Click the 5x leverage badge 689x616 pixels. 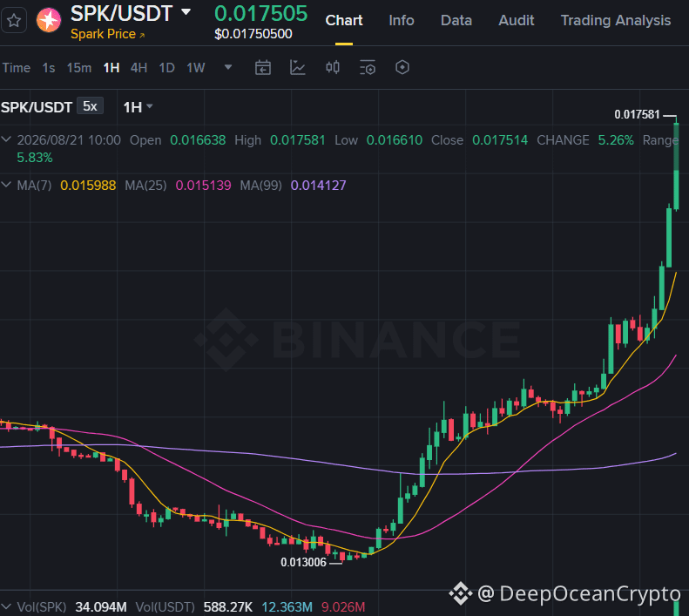tap(90, 106)
